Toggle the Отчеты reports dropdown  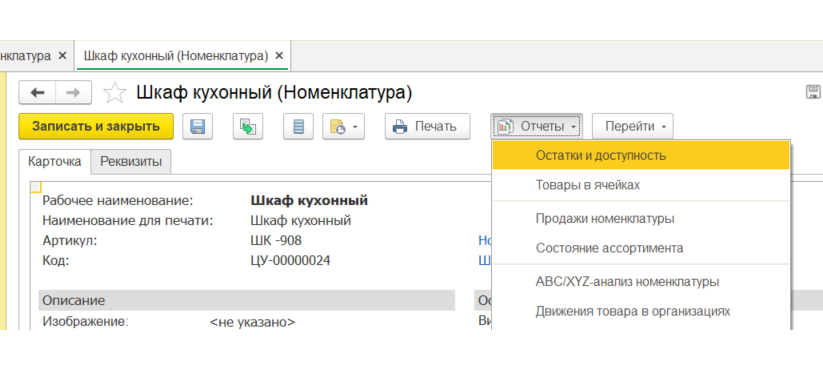(x=537, y=126)
